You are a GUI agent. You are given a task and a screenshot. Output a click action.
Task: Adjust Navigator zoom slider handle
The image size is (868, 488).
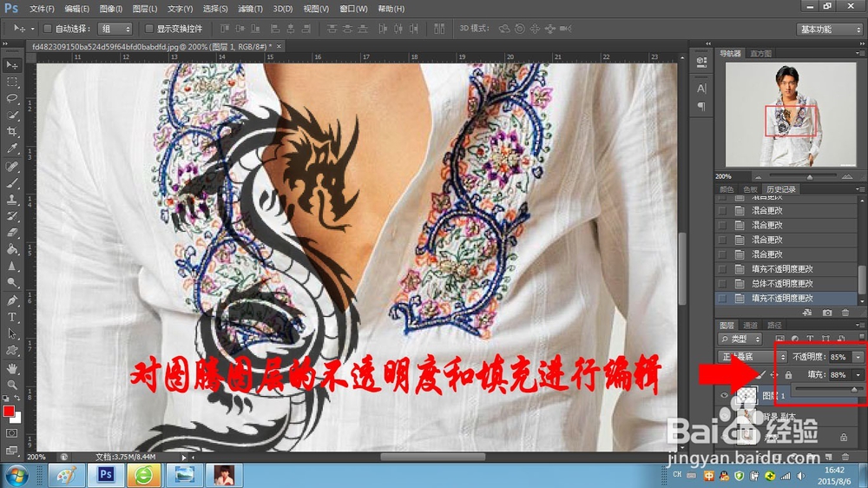click(809, 177)
